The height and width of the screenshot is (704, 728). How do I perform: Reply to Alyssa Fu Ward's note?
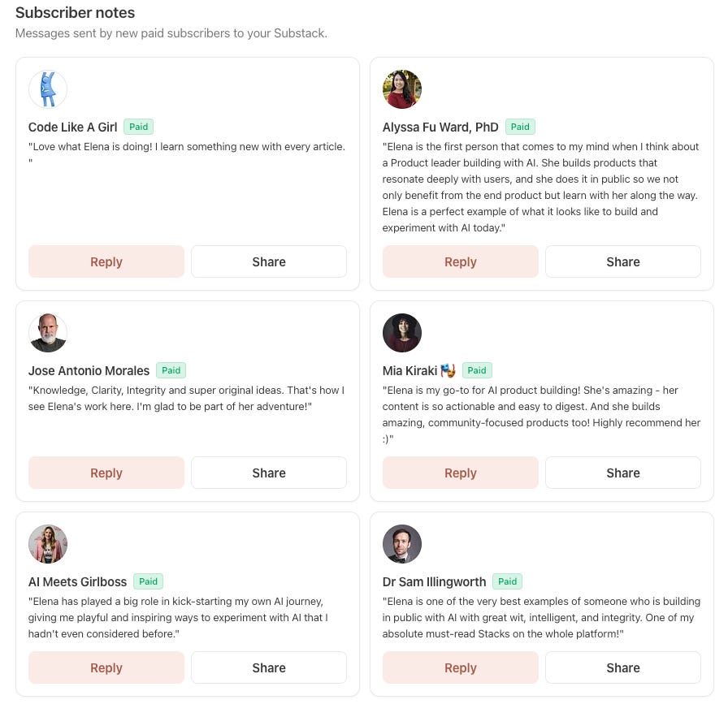point(461,261)
